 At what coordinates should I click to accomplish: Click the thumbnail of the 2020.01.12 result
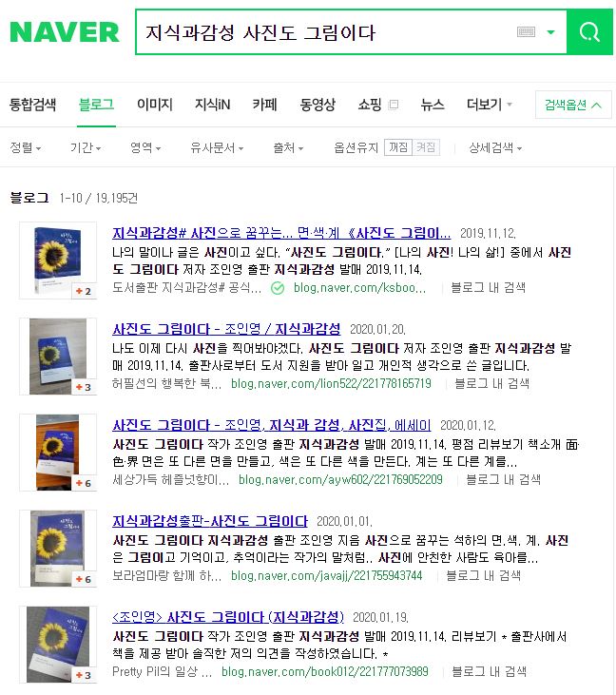[x=58, y=453]
